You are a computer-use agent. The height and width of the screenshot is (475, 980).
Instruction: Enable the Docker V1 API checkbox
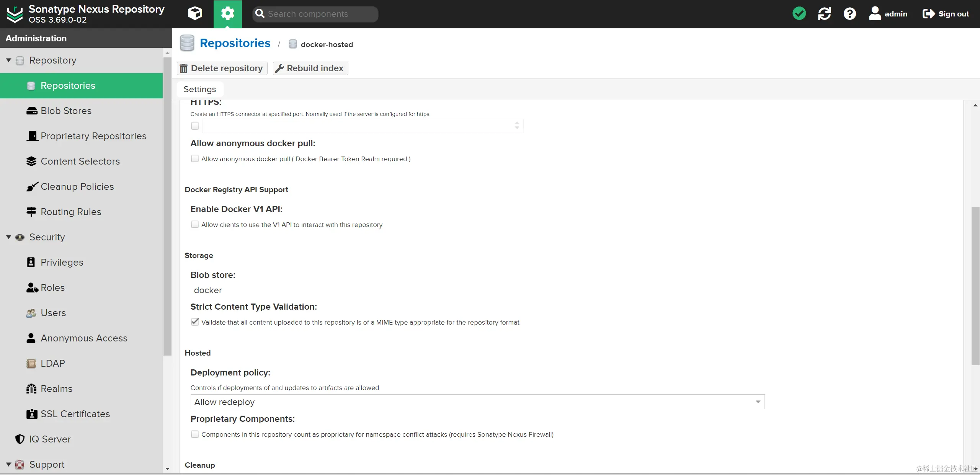195,224
